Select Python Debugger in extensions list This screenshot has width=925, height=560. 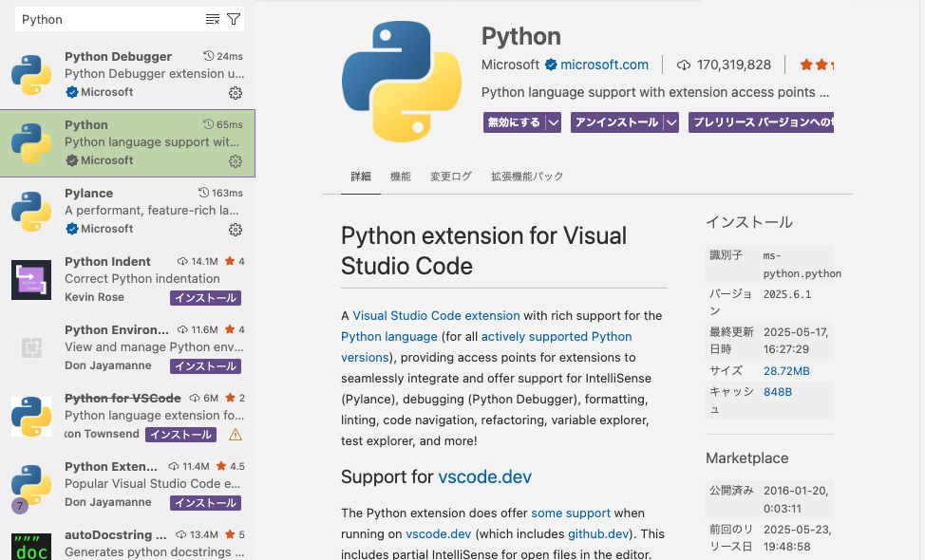point(127,75)
